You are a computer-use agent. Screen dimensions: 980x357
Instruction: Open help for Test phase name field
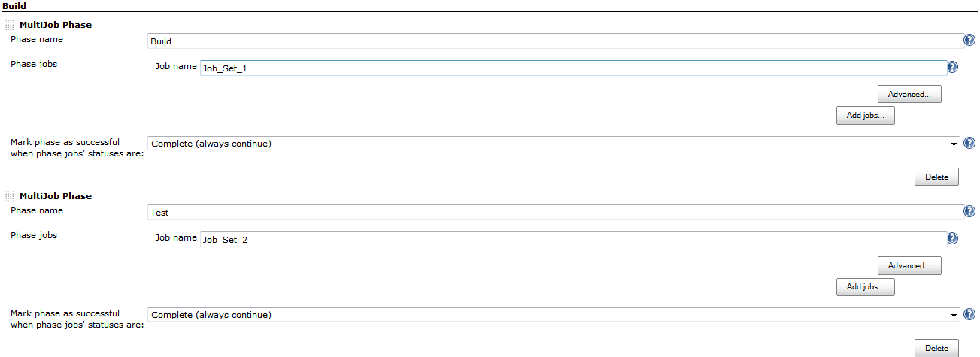click(969, 212)
